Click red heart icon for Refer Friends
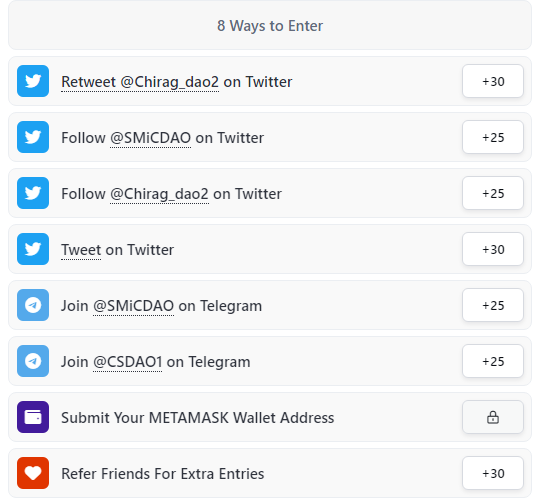 point(33,473)
